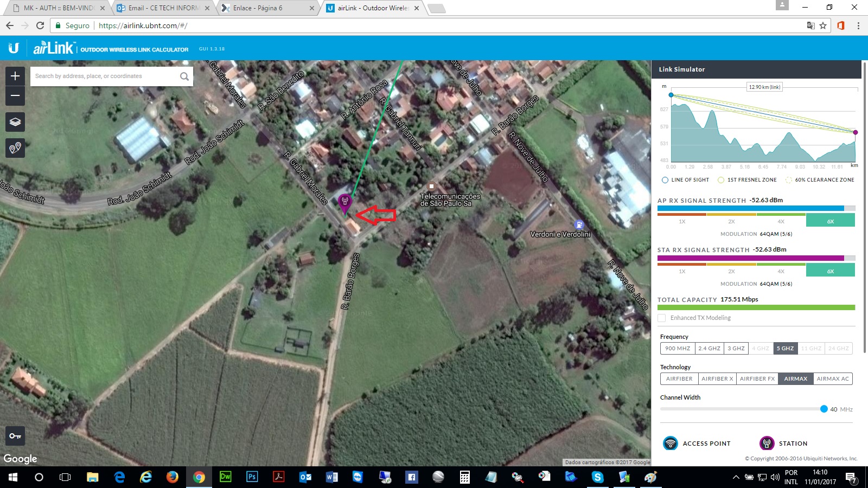Screen dimensions: 868x488
Task: Zoom out of the map with minus button
Action: (x=15, y=96)
